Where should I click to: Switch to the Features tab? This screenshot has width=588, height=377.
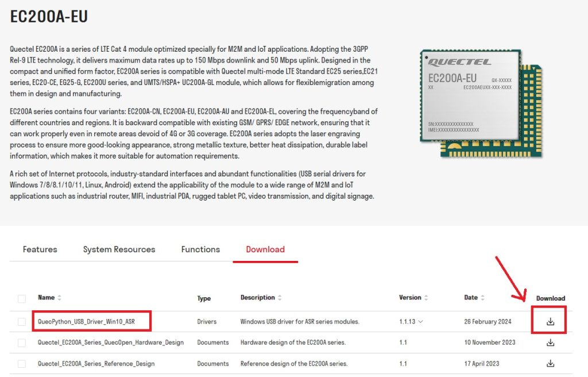coord(39,249)
